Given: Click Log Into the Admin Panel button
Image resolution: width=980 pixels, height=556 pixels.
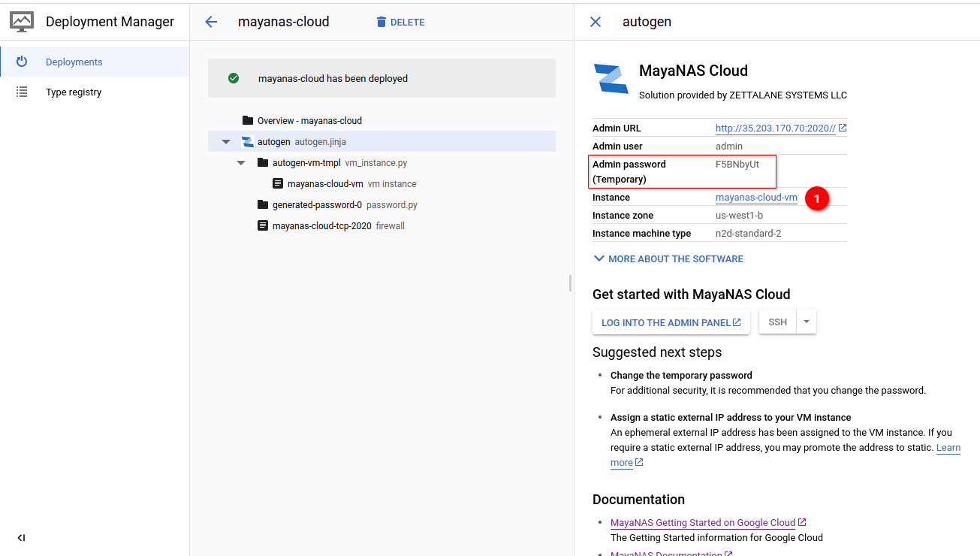Looking at the screenshot, I should point(671,322).
